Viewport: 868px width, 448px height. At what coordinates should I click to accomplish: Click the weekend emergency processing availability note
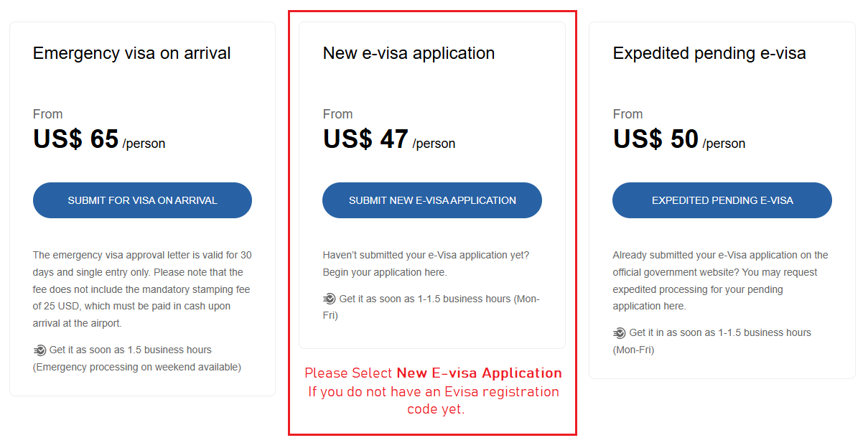pos(136,368)
